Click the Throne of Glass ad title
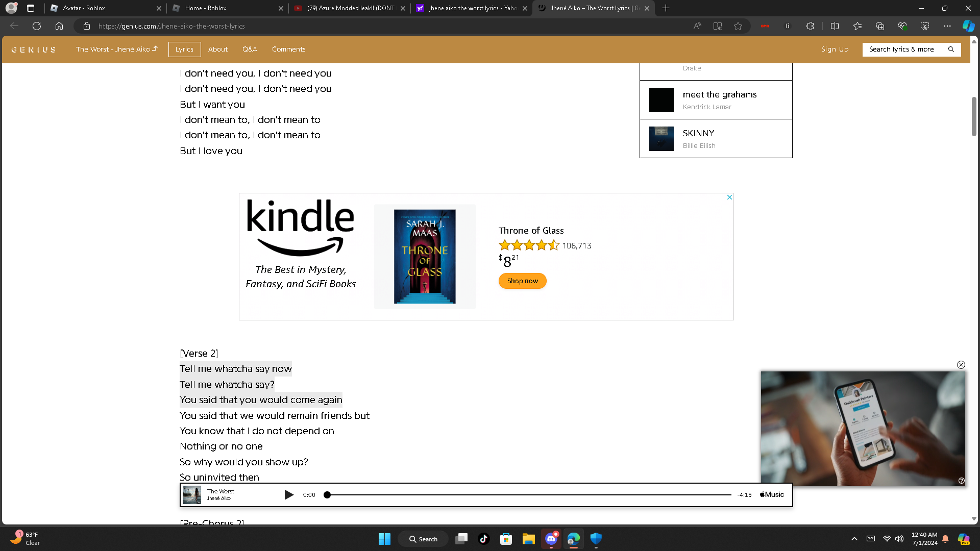 point(531,231)
